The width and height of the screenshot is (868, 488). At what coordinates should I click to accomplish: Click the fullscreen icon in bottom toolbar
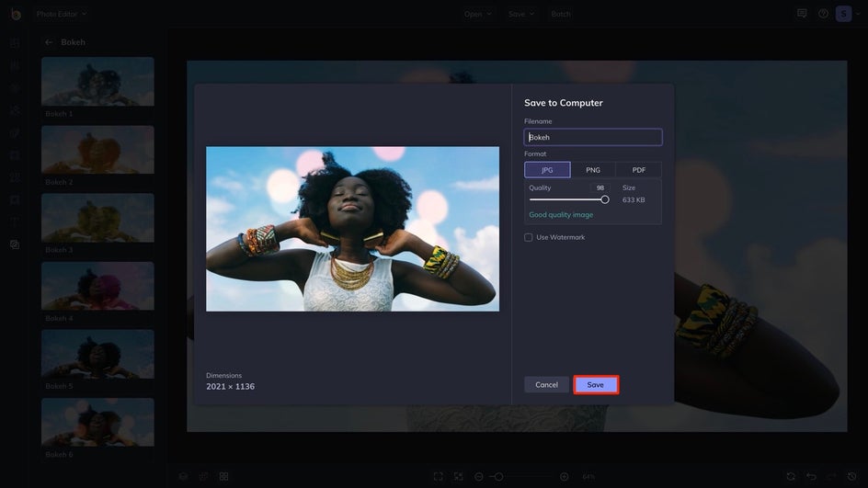point(458,476)
